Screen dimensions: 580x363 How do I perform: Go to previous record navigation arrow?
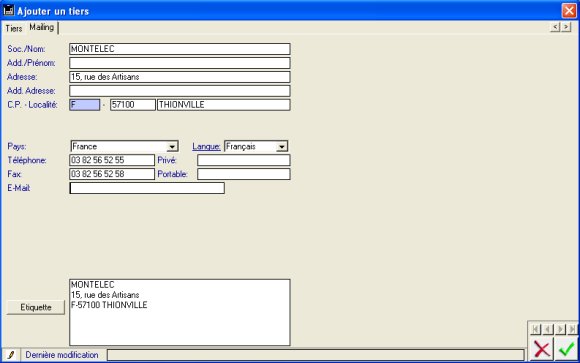(x=548, y=329)
